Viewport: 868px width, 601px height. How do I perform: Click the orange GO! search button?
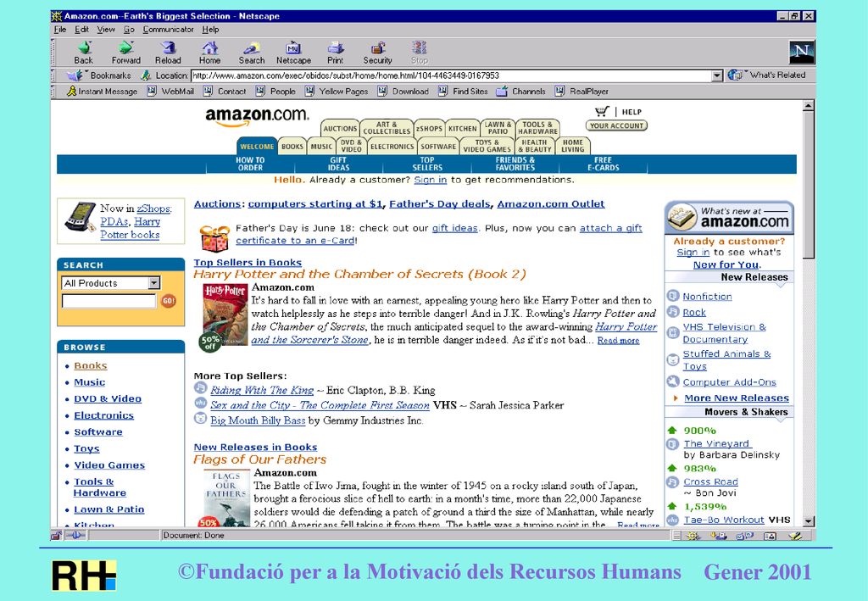(x=169, y=300)
